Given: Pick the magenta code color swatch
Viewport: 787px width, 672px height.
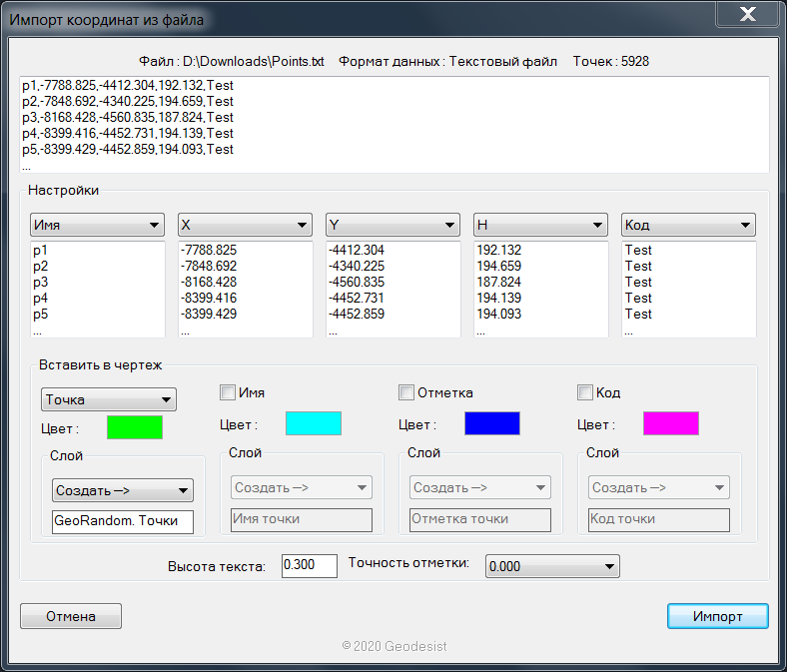Looking at the screenshot, I should 671,423.
